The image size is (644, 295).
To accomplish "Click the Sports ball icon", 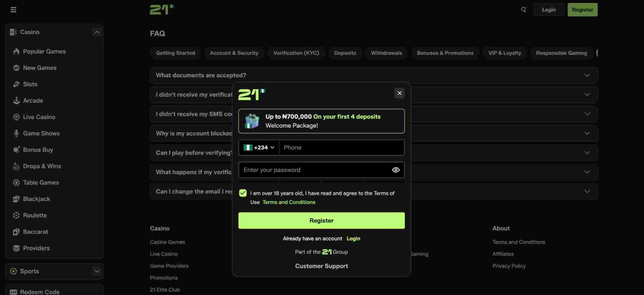I will [13, 271].
